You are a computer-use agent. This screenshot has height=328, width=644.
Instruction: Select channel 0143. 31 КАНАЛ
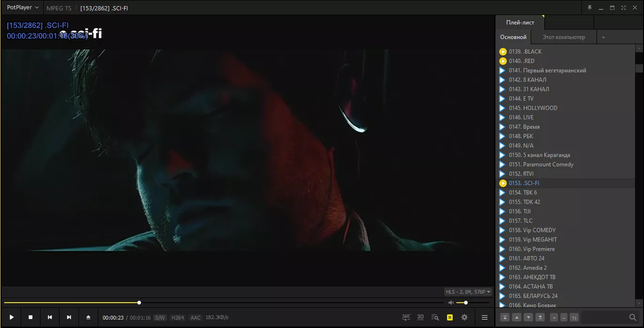(x=566, y=89)
